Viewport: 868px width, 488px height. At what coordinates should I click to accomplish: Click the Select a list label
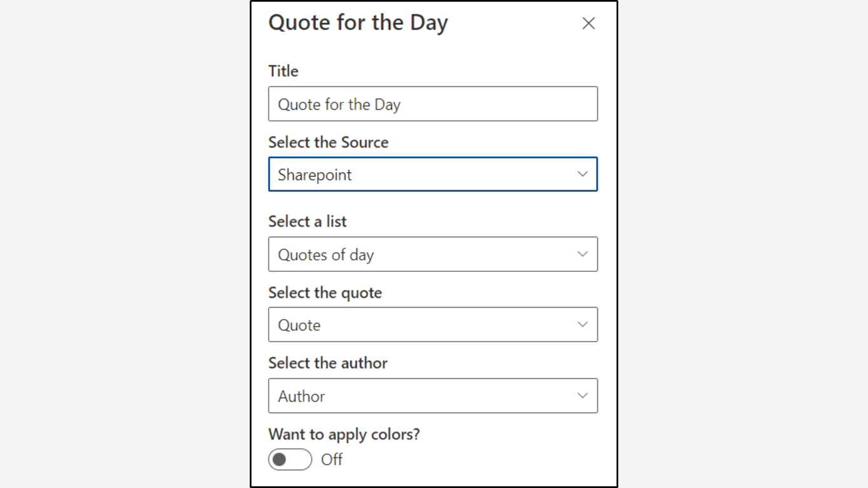(x=308, y=222)
